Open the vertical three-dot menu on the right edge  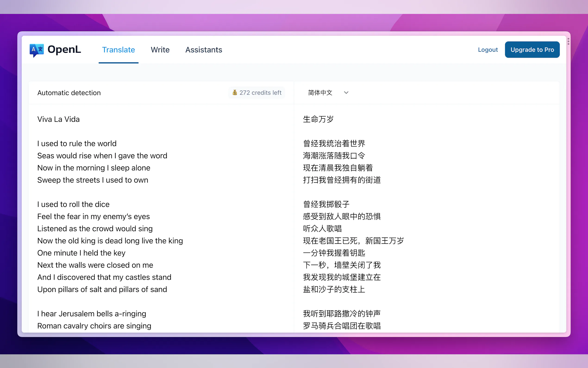[x=568, y=42]
